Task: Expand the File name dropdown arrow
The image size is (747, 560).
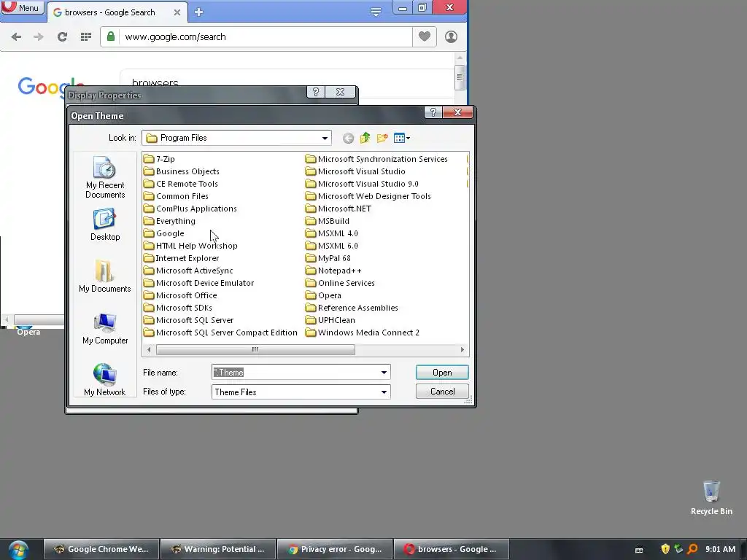Action: (x=384, y=373)
